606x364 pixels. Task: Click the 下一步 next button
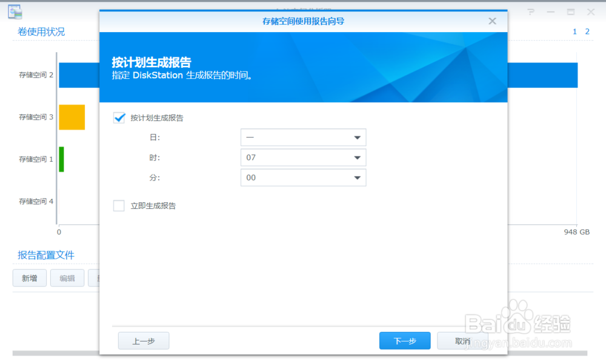click(x=404, y=340)
